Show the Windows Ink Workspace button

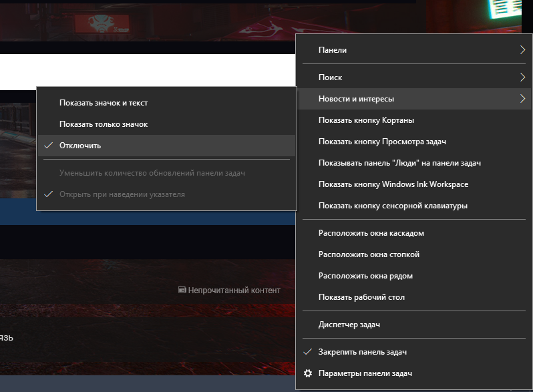coord(393,184)
